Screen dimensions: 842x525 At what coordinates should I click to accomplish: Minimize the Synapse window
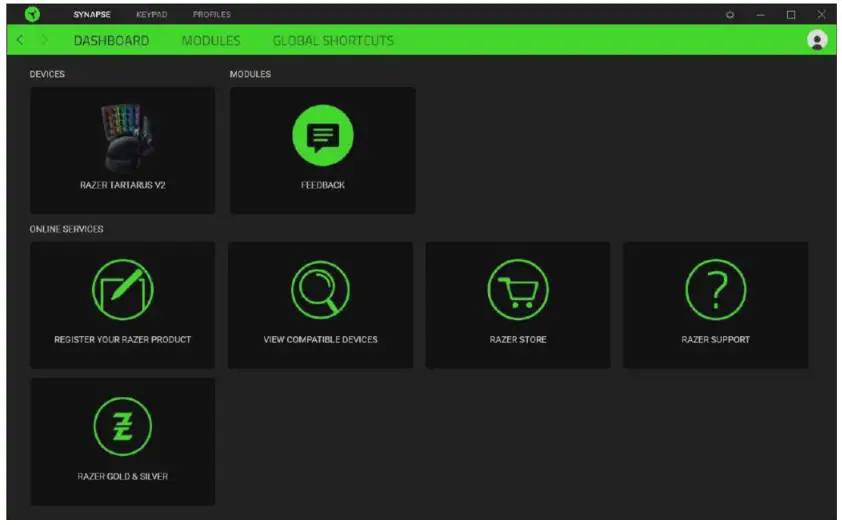pos(760,15)
